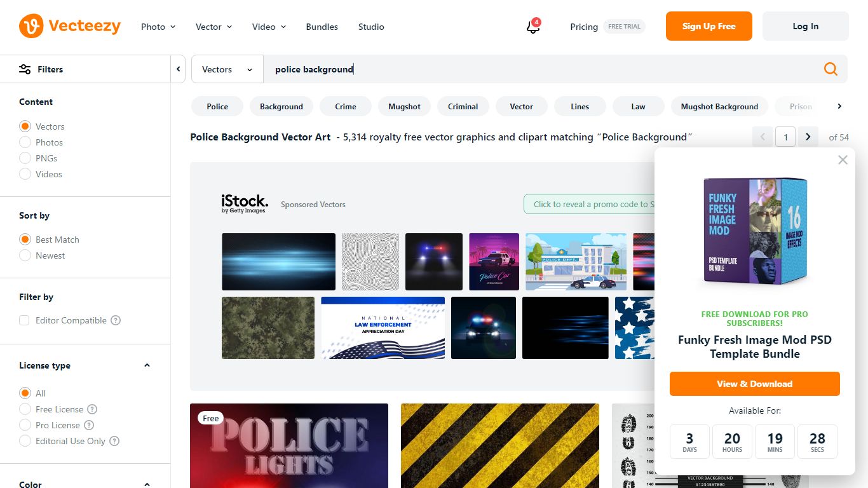
Task: Open the Vecteezy logo home link
Action: point(70,26)
